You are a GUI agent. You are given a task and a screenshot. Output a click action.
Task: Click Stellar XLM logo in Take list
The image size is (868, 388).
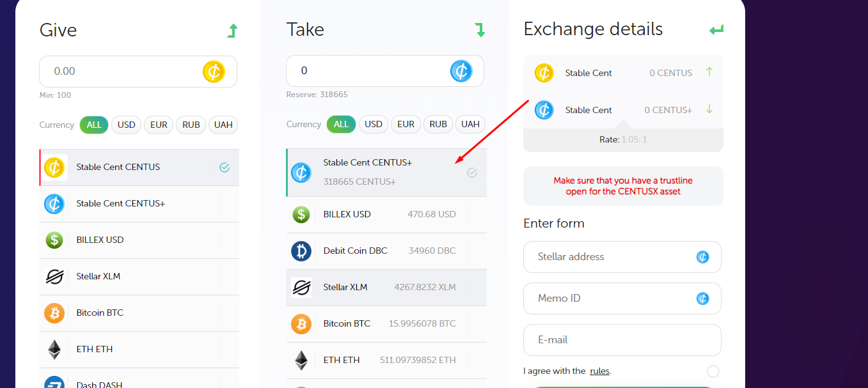click(301, 288)
